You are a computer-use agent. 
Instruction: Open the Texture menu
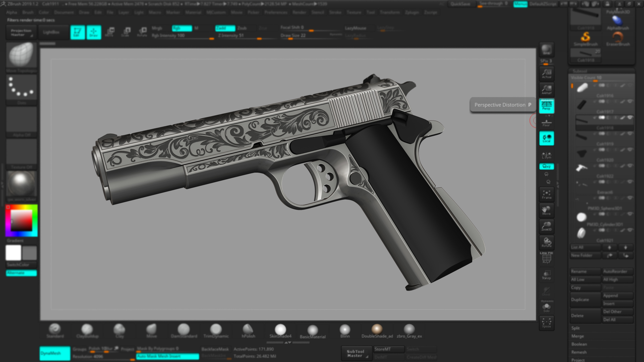coord(355,12)
